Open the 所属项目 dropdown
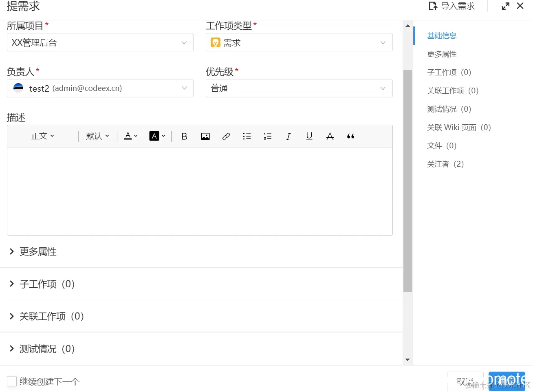Image resolution: width=533 pixels, height=392 pixels. (x=100, y=42)
